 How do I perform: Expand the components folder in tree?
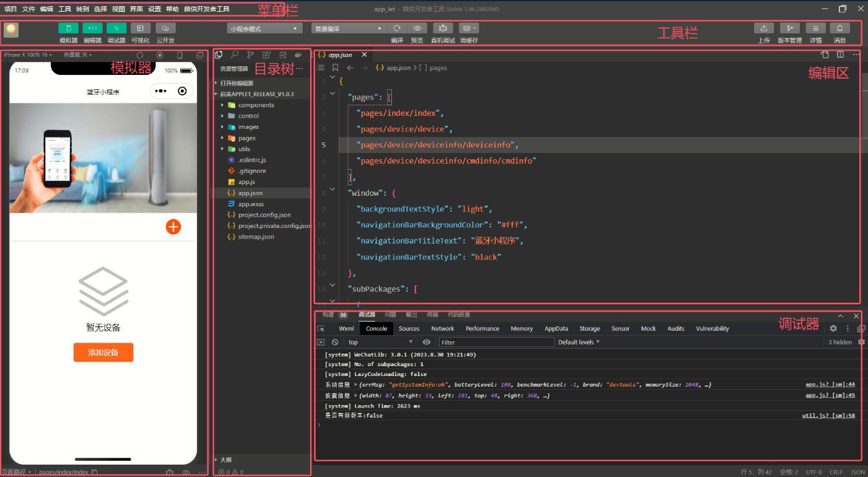pos(256,105)
